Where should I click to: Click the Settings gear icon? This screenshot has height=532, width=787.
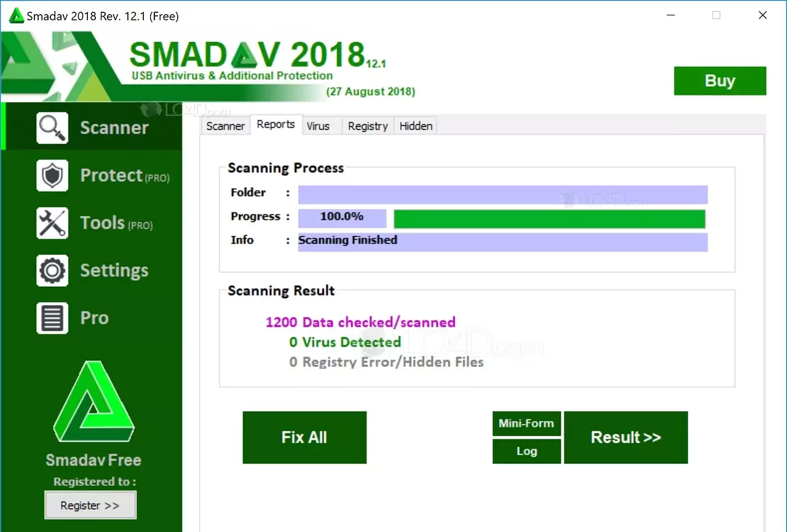point(52,270)
